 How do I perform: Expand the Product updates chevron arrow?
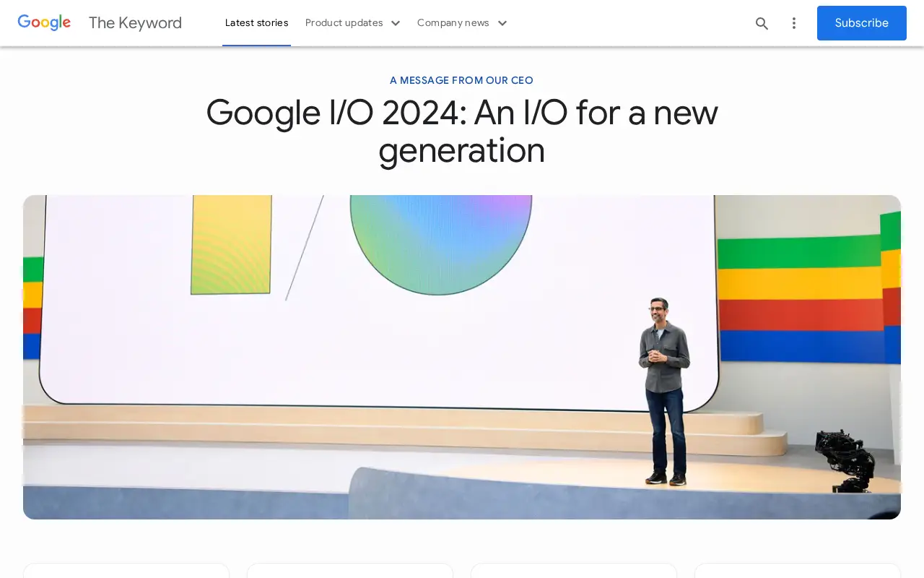coord(396,23)
